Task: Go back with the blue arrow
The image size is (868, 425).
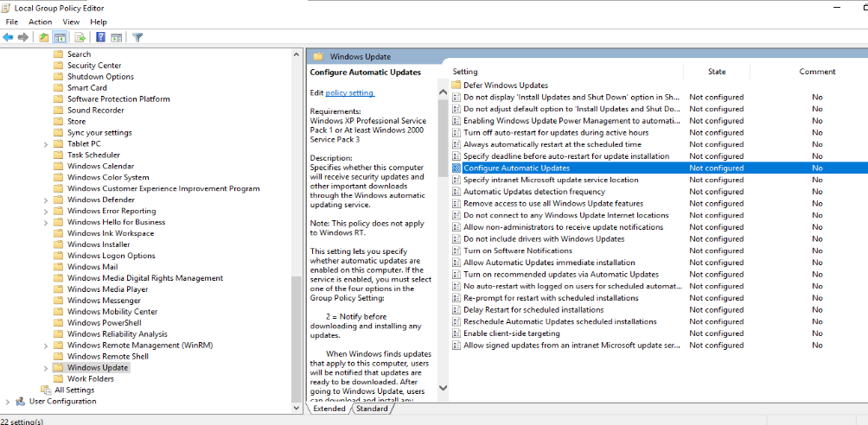Action: click(8, 37)
